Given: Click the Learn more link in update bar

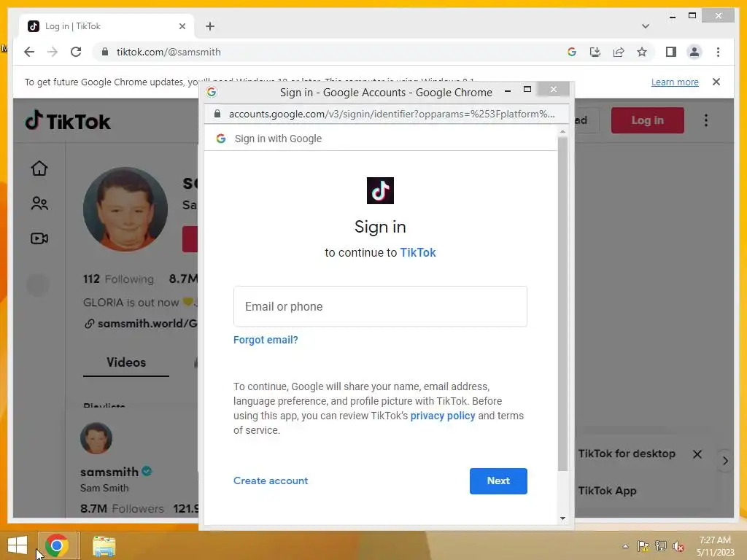Looking at the screenshot, I should click(x=675, y=82).
